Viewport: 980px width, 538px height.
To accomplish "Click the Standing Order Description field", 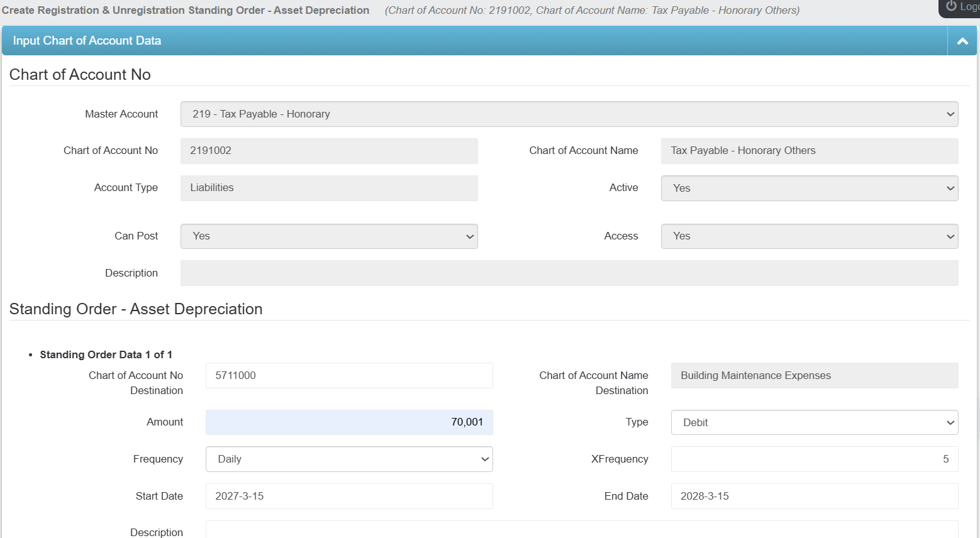I will tap(581, 530).
